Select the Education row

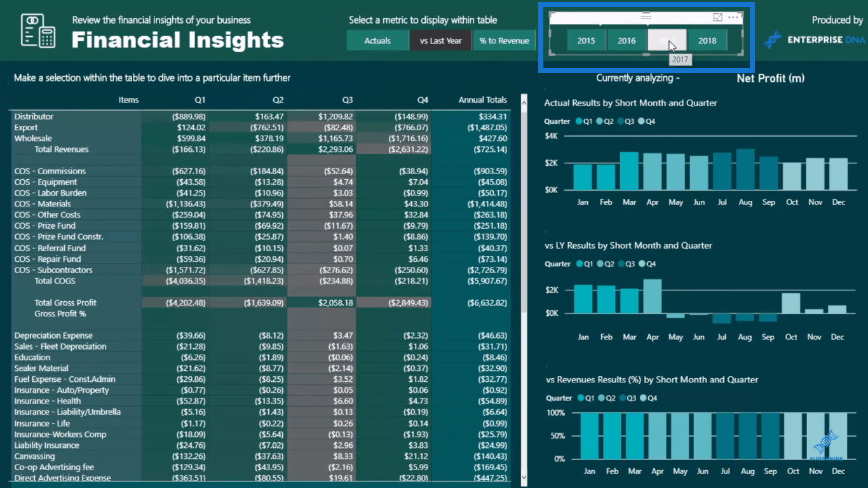point(261,357)
